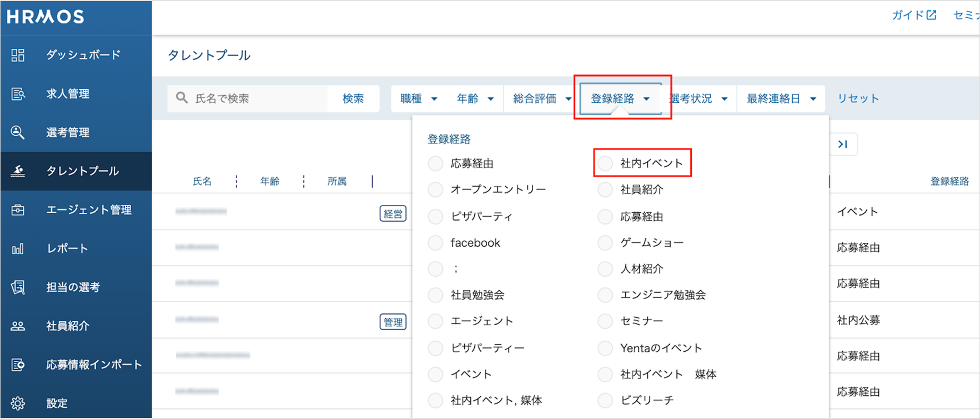The image size is (980, 419).
Task: Click the 登録経路 column header at right
Action: [949, 181]
